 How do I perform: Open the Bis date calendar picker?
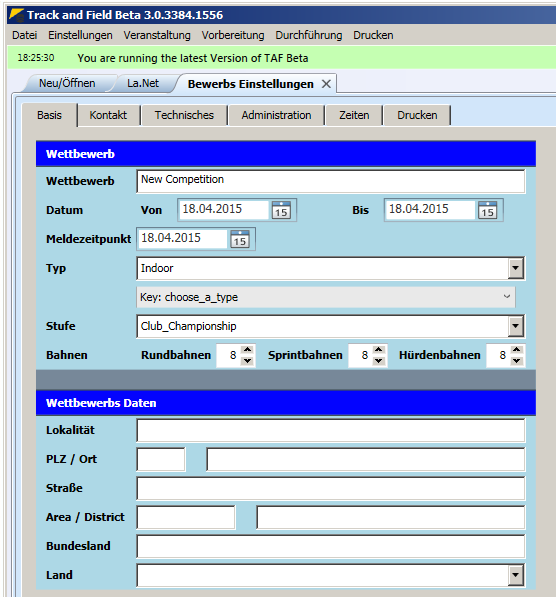tap(488, 210)
